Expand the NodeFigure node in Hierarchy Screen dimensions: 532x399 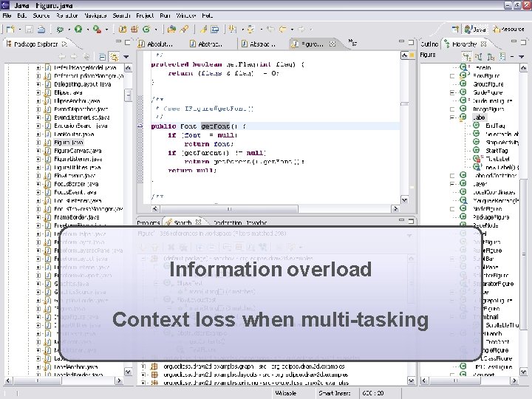pyautogui.click(x=452, y=209)
